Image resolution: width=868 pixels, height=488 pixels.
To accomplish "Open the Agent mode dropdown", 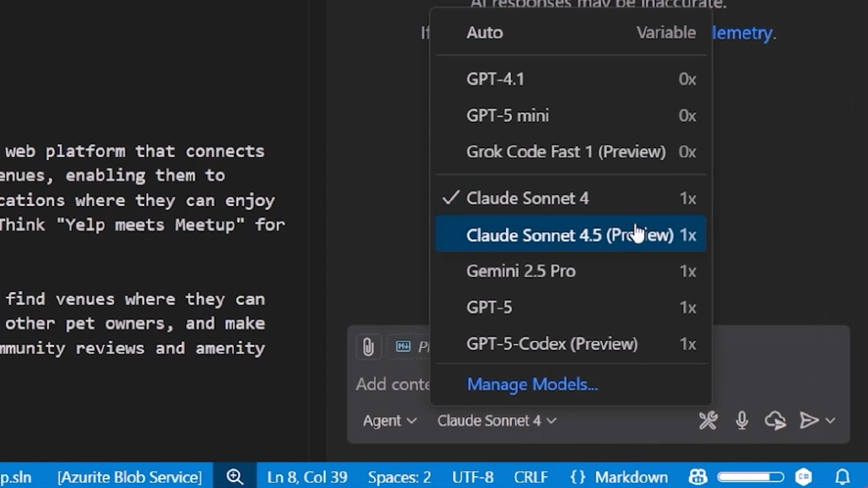I will 389,421.
